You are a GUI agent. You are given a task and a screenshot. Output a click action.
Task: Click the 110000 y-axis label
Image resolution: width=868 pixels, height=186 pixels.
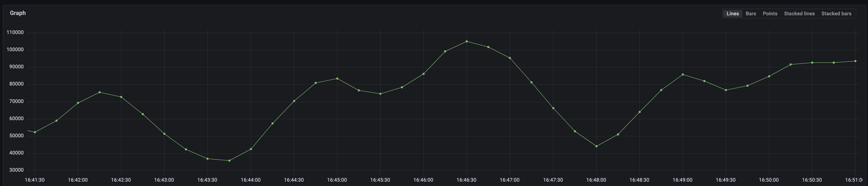click(15, 33)
